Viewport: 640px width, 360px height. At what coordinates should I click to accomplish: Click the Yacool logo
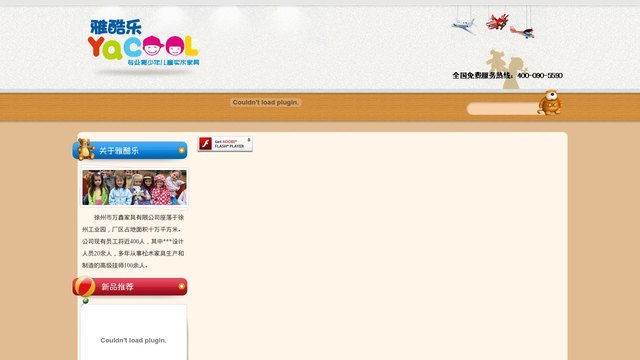(x=143, y=42)
